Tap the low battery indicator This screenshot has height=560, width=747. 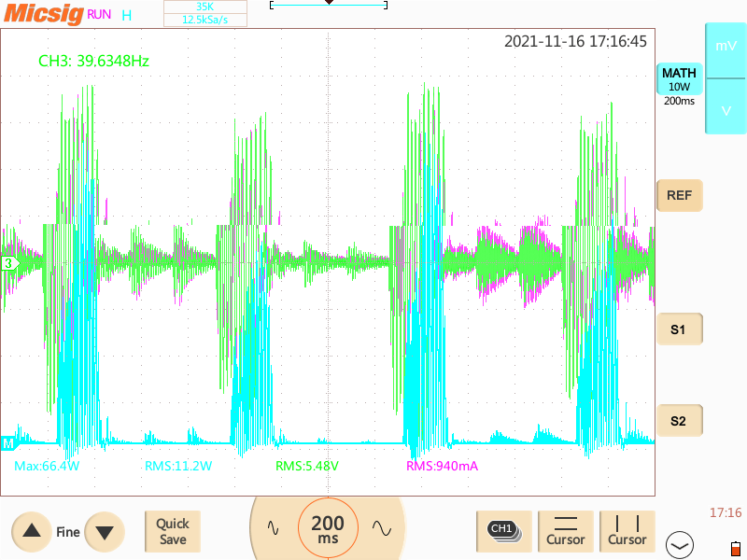tap(736, 549)
